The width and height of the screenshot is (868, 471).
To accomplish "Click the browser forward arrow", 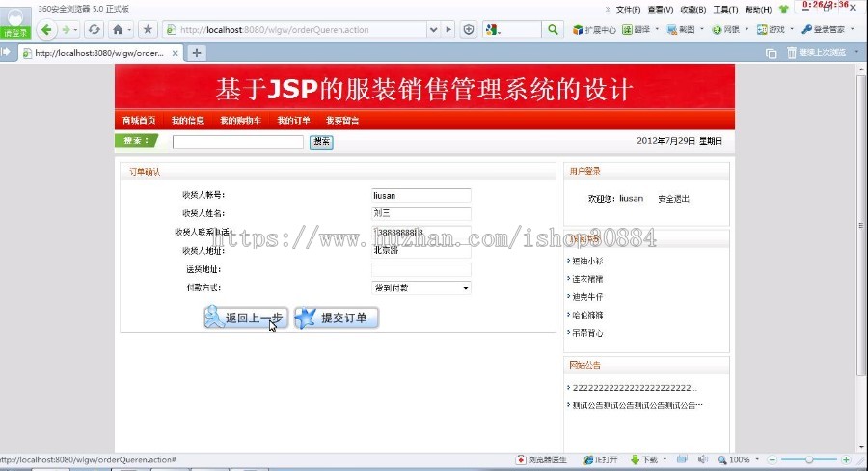I will (x=66, y=29).
